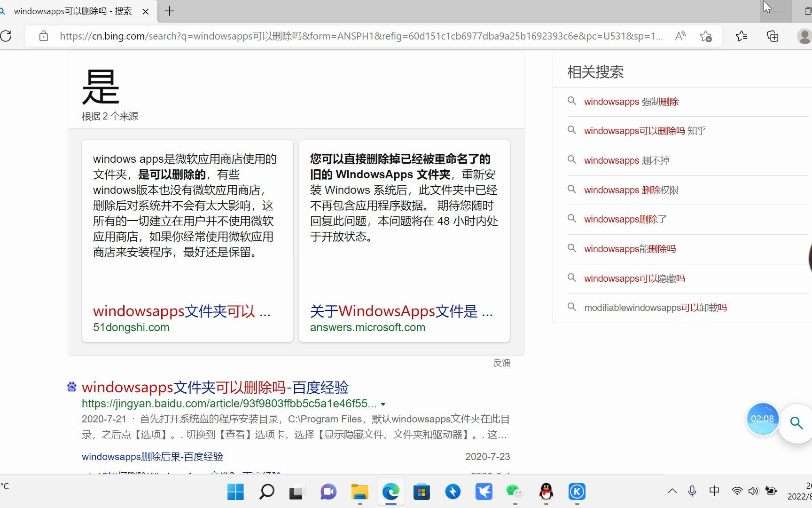The width and height of the screenshot is (812, 508).
Task: Open the 关于WindowsApps文件是 answers.microsoft.com link
Action: (x=401, y=311)
